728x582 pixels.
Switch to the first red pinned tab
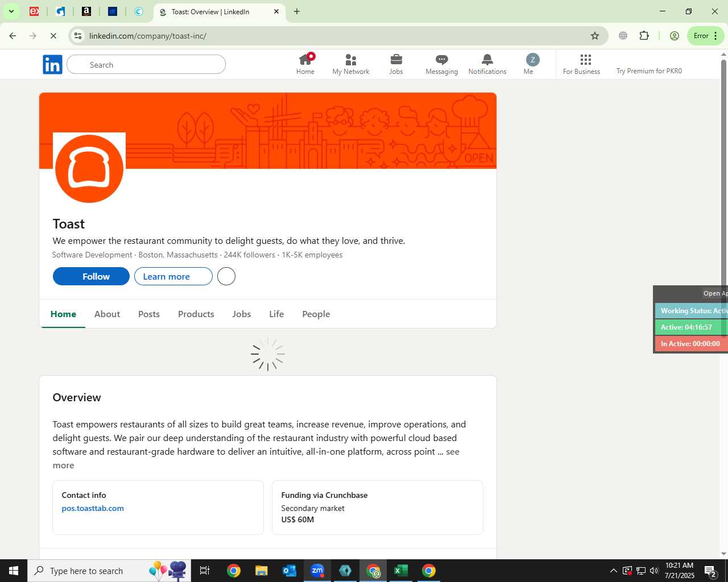click(x=34, y=11)
